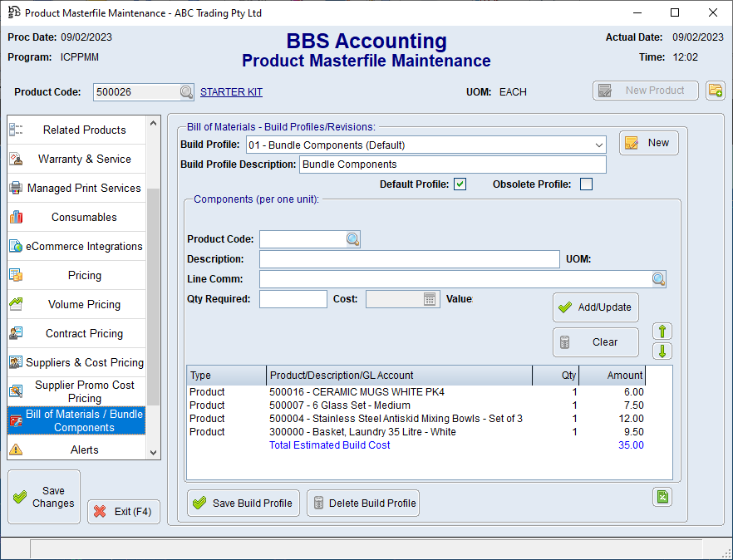Click the Product Code search magnifier icon
This screenshot has height=560, width=733.
(186, 92)
